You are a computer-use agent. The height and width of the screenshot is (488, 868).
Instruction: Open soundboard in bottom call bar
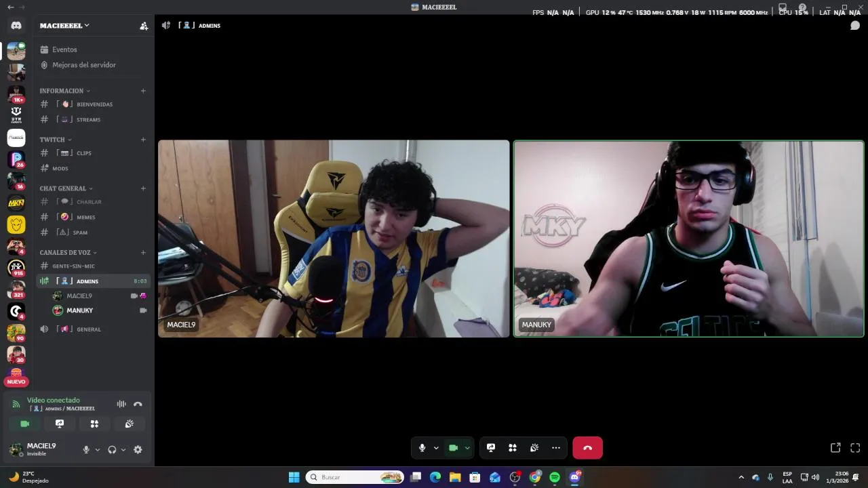pos(534,447)
